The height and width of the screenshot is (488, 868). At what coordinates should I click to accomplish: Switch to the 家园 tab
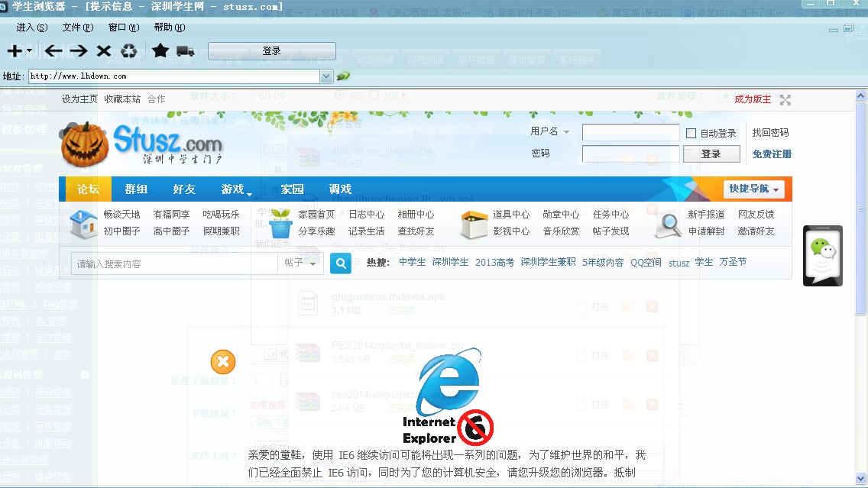[293, 189]
